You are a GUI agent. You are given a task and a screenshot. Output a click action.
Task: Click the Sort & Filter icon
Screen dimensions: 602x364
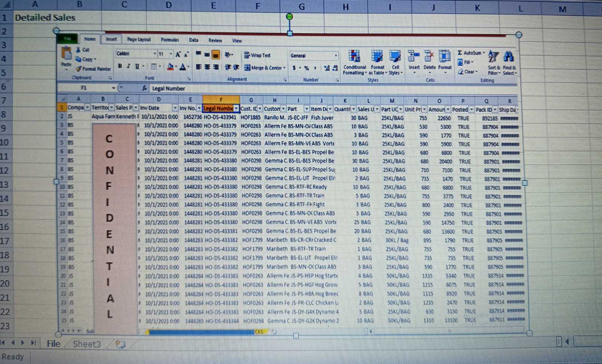point(493,56)
